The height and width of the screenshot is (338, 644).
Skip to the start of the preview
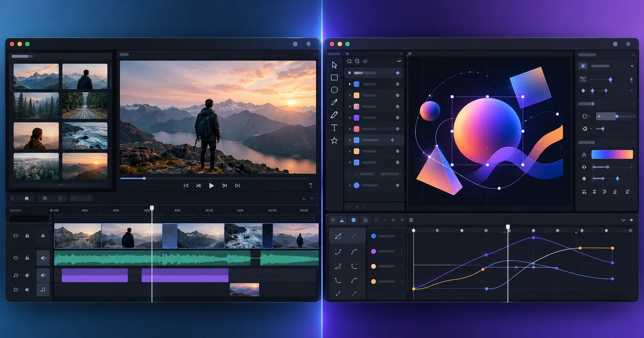point(186,186)
